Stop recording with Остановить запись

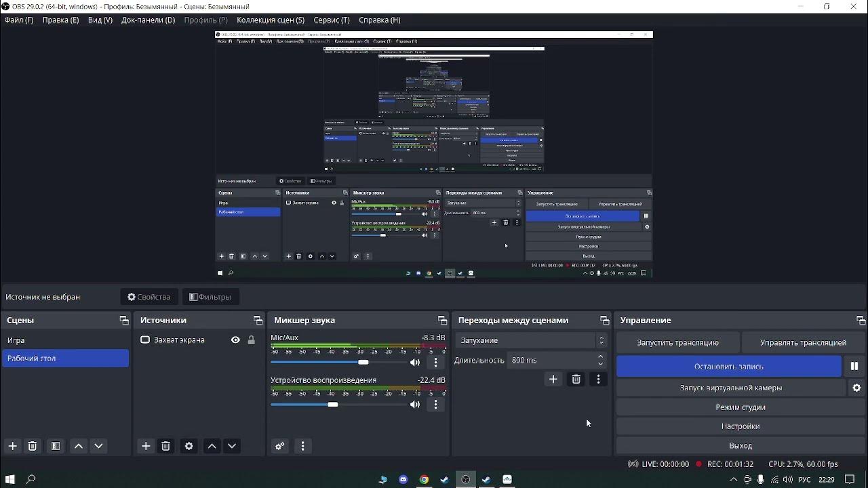729,366
